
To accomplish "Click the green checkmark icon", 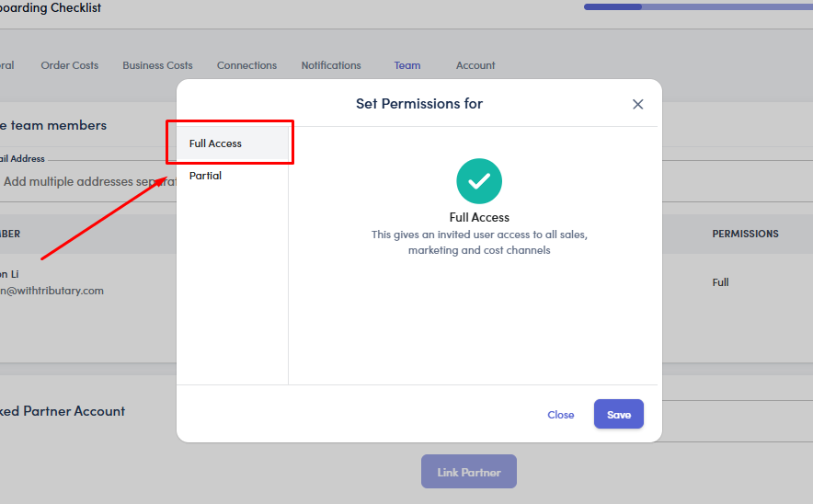I will 479,181.
